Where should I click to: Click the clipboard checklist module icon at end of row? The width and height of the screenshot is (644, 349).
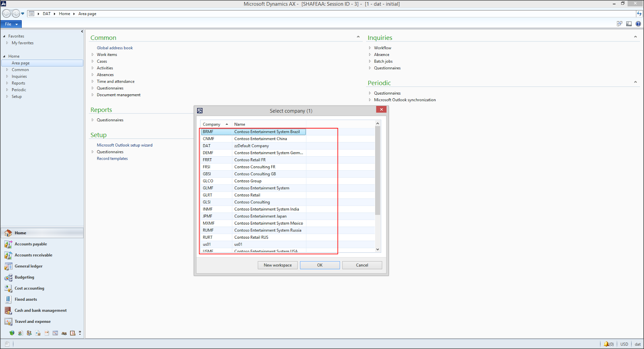73,333
